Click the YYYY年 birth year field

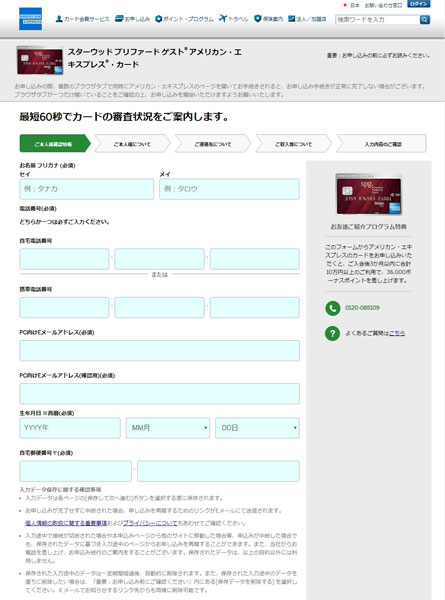(70, 428)
